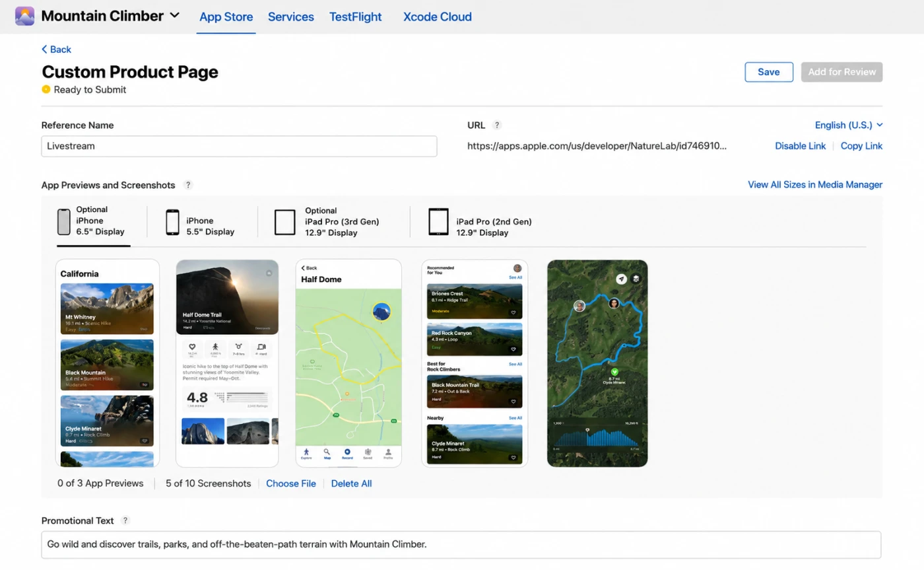The height and width of the screenshot is (570, 924).
Task: Click the Disable Link link
Action: click(x=800, y=146)
